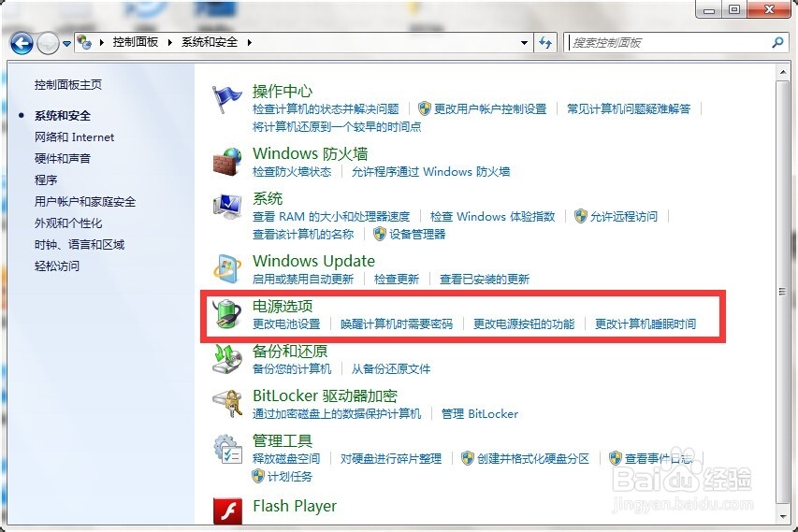
Task: Open 时钟、语言和区域 category
Action: pyautogui.click(x=80, y=245)
